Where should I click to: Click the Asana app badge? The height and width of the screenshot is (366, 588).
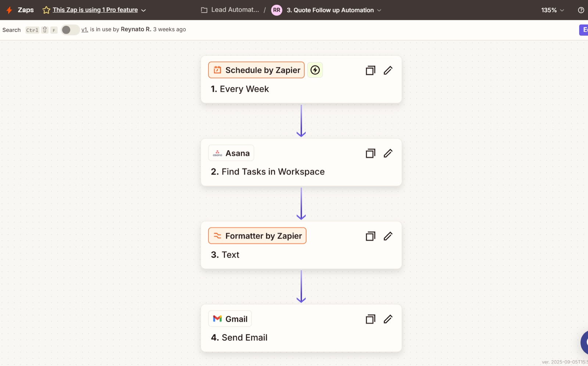231,153
